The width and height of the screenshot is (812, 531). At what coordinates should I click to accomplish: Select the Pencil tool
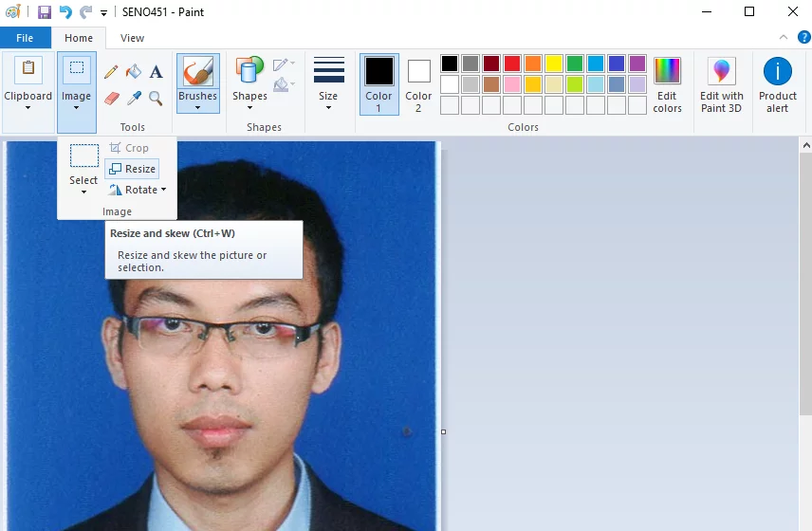coord(111,72)
